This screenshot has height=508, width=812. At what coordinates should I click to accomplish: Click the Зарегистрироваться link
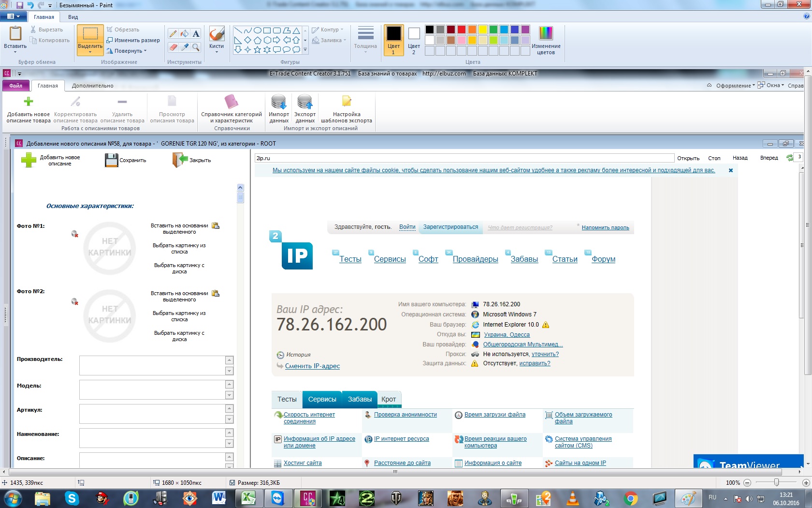[x=450, y=227]
